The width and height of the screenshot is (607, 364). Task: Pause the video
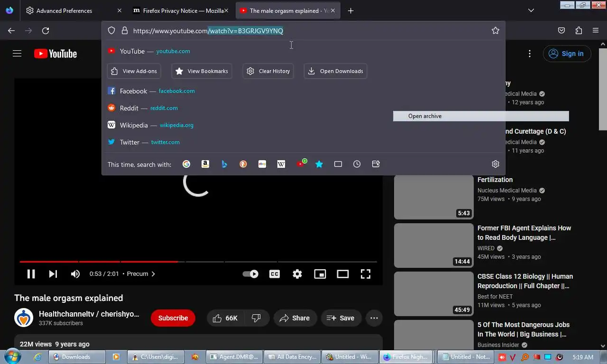tap(31, 274)
